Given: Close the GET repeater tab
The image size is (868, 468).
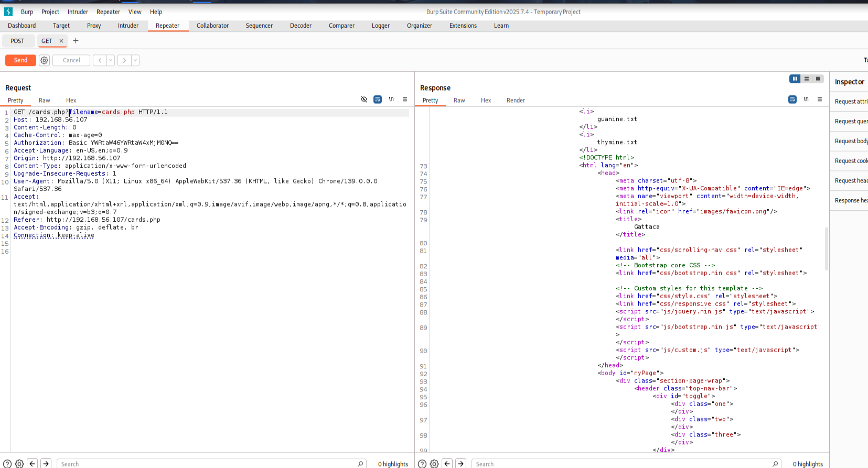Looking at the screenshot, I should (x=61, y=41).
